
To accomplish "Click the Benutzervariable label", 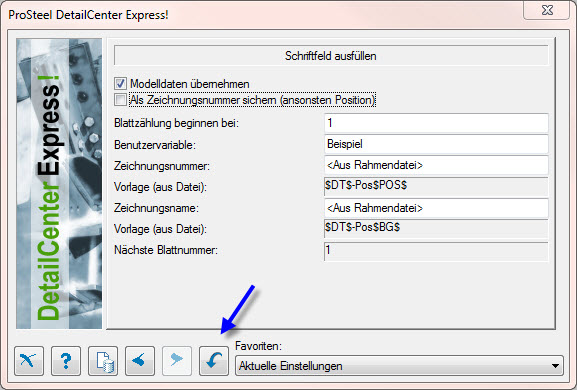I will pyautogui.click(x=155, y=145).
